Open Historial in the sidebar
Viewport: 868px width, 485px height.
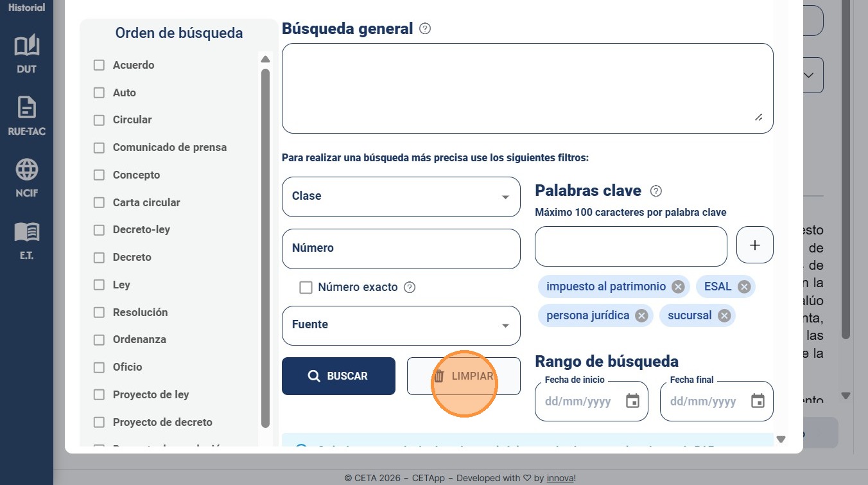point(26,8)
